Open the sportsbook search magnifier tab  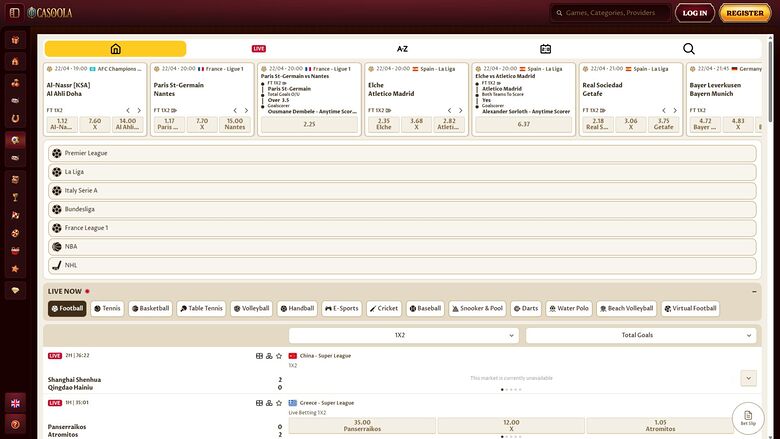pos(688,49)
